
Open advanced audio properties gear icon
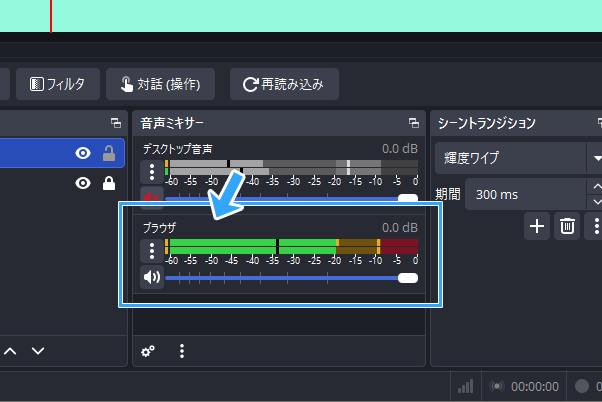(x=148, y=351)
